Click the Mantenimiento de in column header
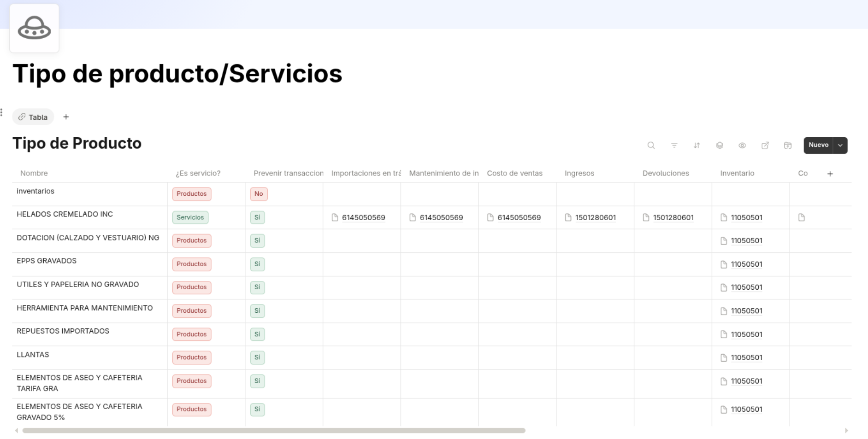The width and height of the screenshot is (868, 439). tap(444, 173)
